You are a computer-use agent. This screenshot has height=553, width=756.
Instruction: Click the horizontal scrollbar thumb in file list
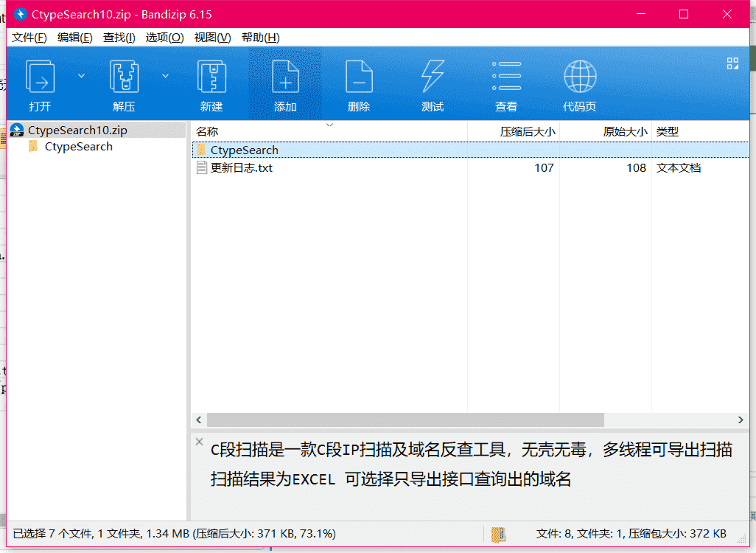(x=405, y=420)
